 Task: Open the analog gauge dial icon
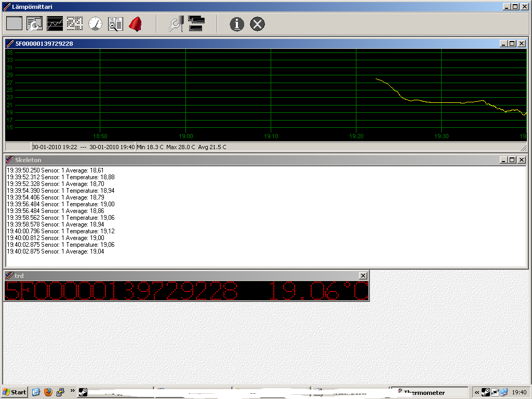[x=95, y=23]
